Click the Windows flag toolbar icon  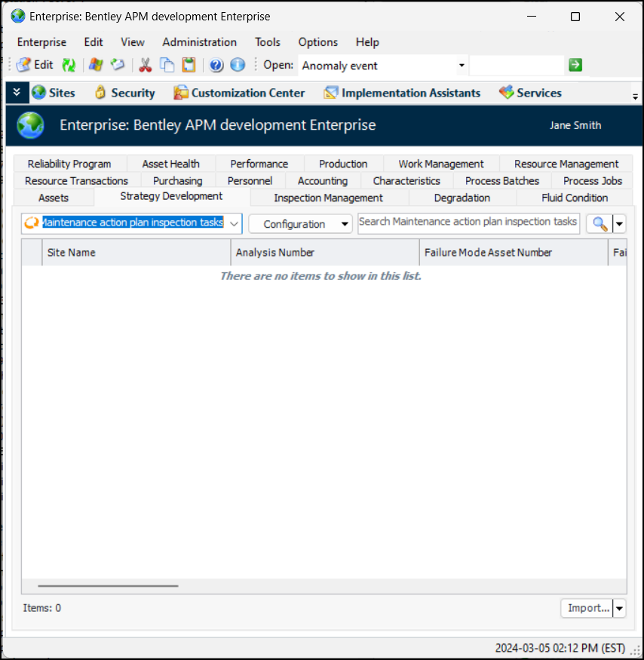click(x=96, y=65)
